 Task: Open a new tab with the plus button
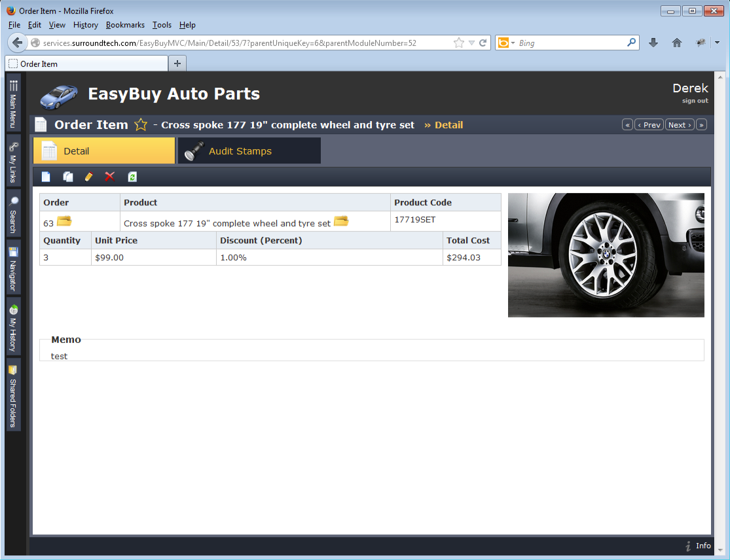(x=177, y=63)
